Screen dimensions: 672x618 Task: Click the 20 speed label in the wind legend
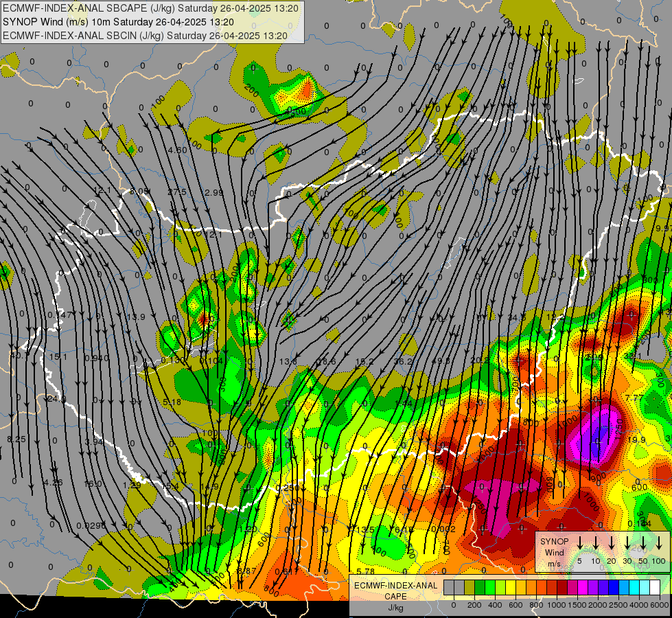point(612,561)
